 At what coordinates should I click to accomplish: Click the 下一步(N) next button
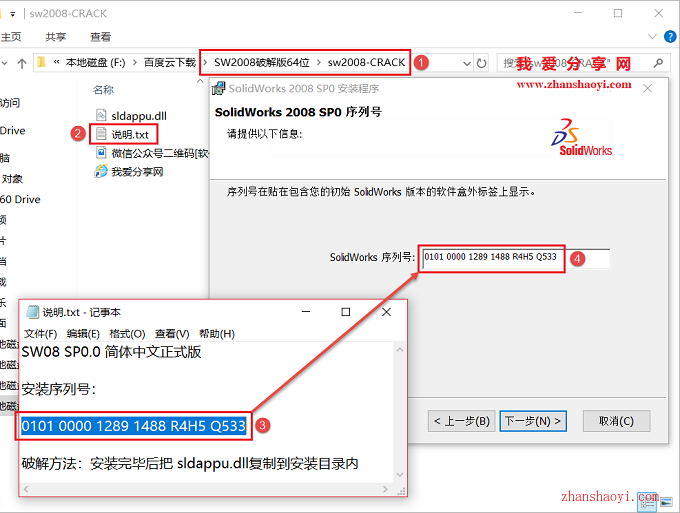point(533,421)
